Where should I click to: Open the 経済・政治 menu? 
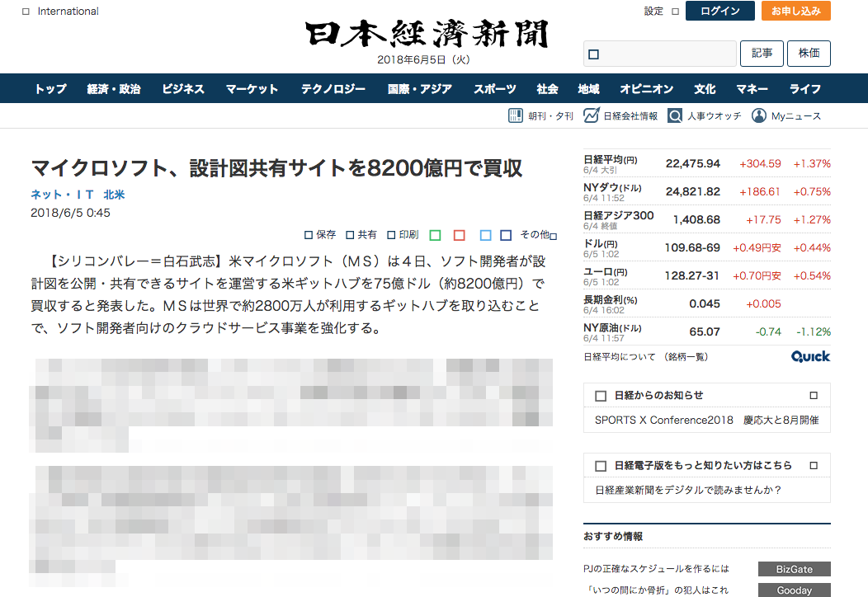[x=114, y=88]
